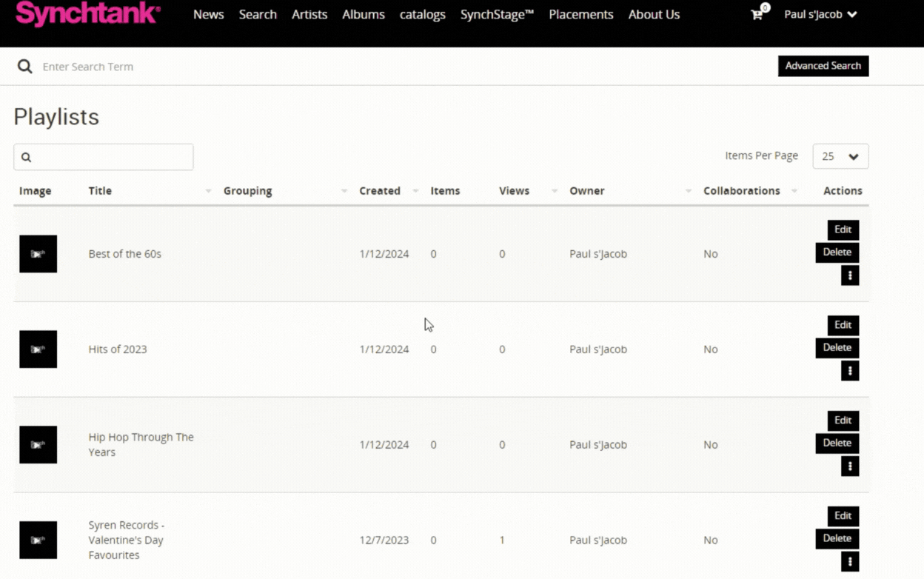Click the magnifier icon in top search bar
924x579 pixels.
point(25,67)
